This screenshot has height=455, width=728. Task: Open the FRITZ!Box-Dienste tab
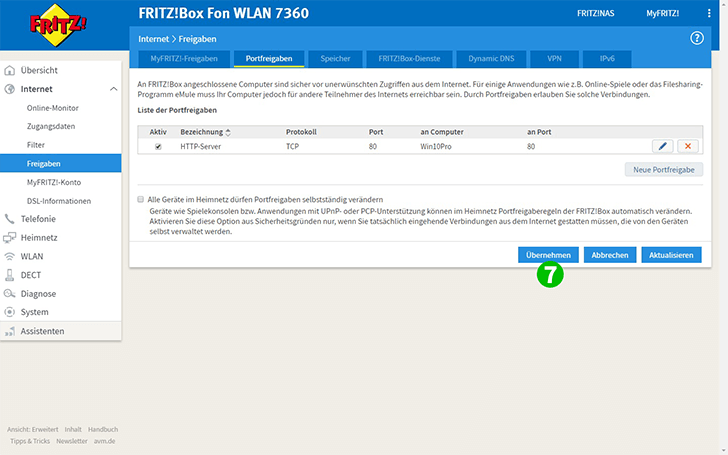coord(409,58)
